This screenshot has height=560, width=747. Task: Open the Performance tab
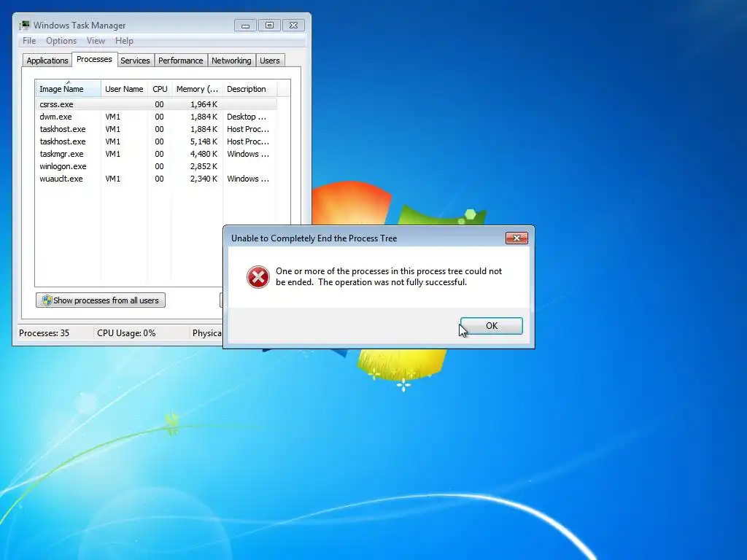point(181,61)
